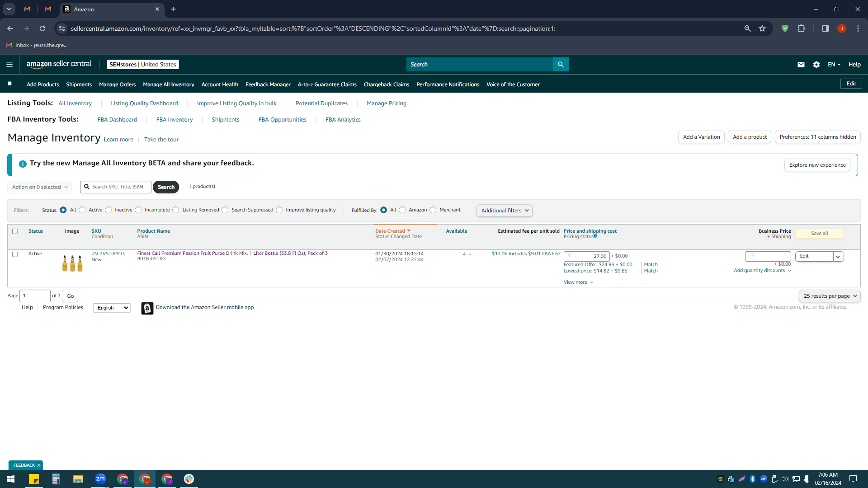Open the EN language dropdown
This screenshot has width=868, height=488.
point(834,65)
